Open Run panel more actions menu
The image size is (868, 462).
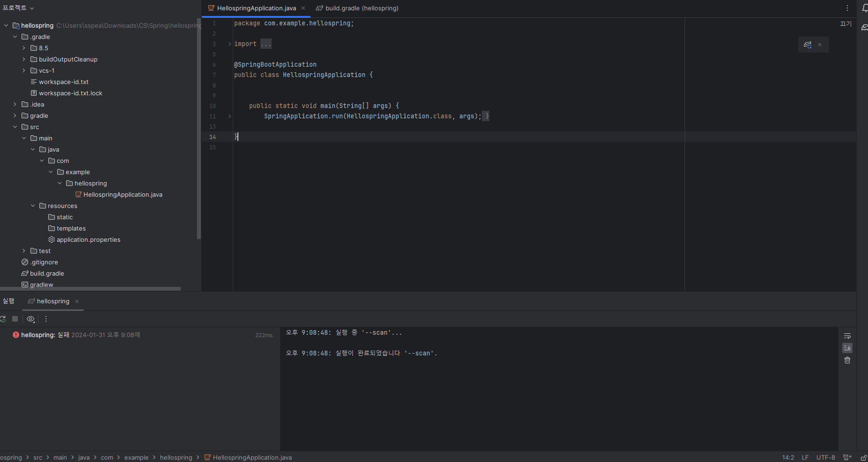point(46,319)
